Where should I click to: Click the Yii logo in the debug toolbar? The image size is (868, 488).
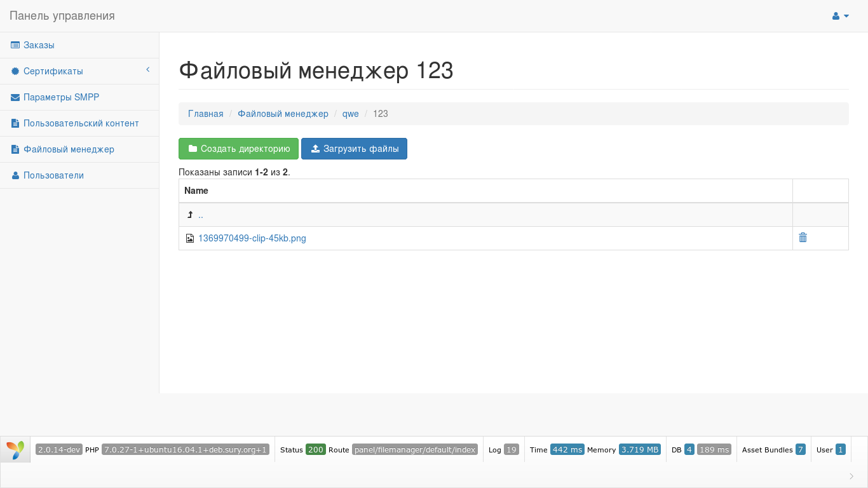pyautogui.click(x=15, y=449)
